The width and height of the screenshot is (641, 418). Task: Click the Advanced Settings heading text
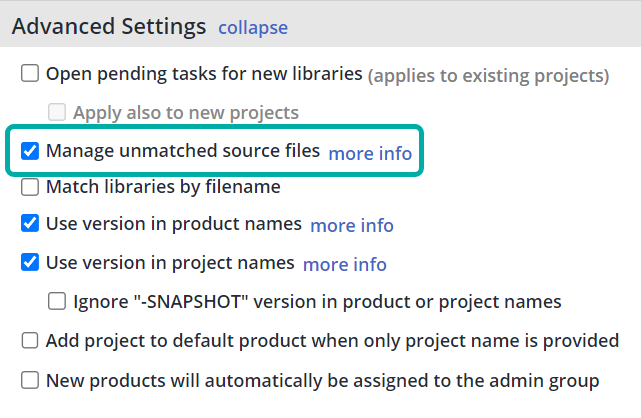(109, 26)
